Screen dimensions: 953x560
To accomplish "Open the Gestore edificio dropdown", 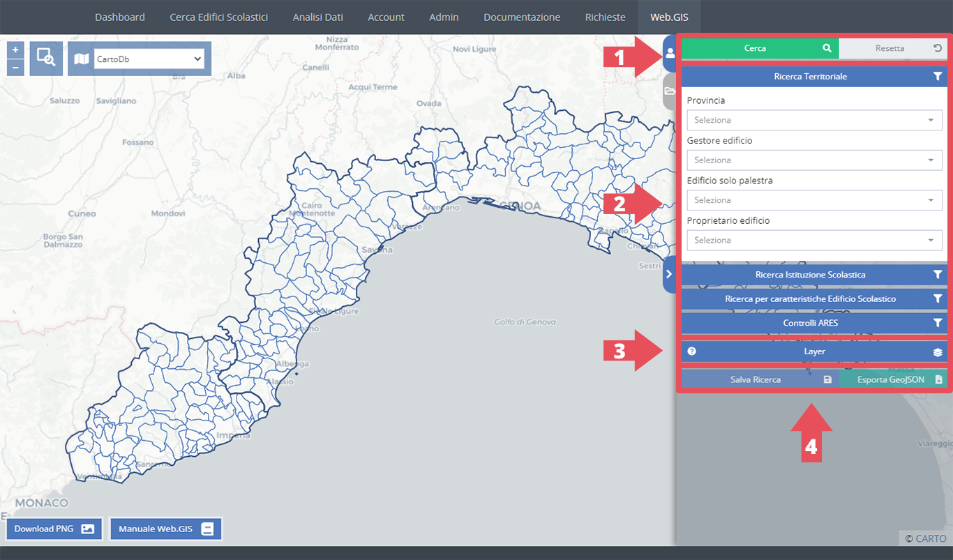I will [x=814, y=160].
